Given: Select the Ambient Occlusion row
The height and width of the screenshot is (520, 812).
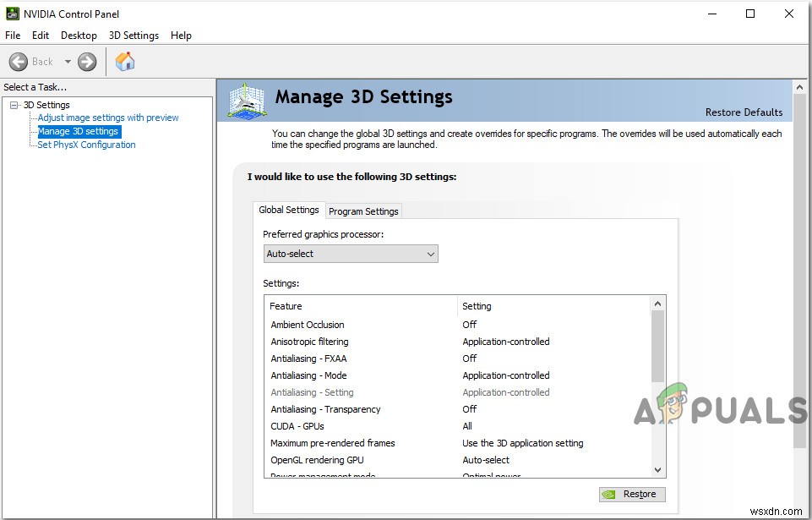Looking at the screenshot, I should 457,325.
